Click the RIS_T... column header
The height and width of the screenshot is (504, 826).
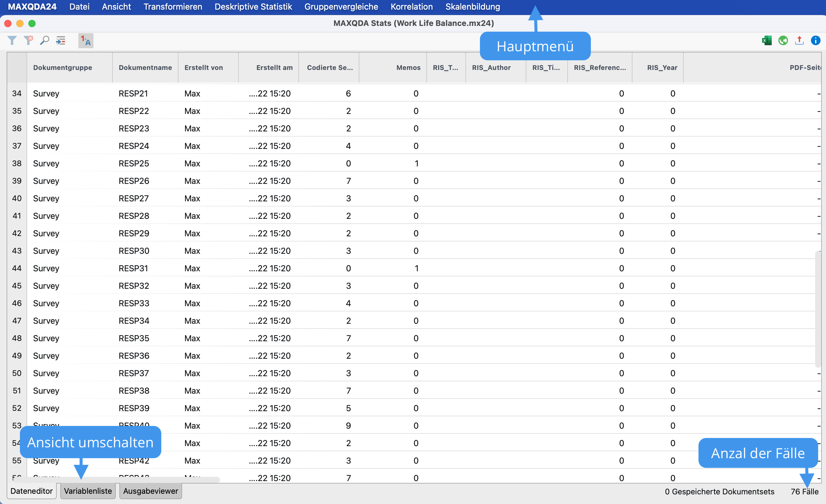point(446,67)
